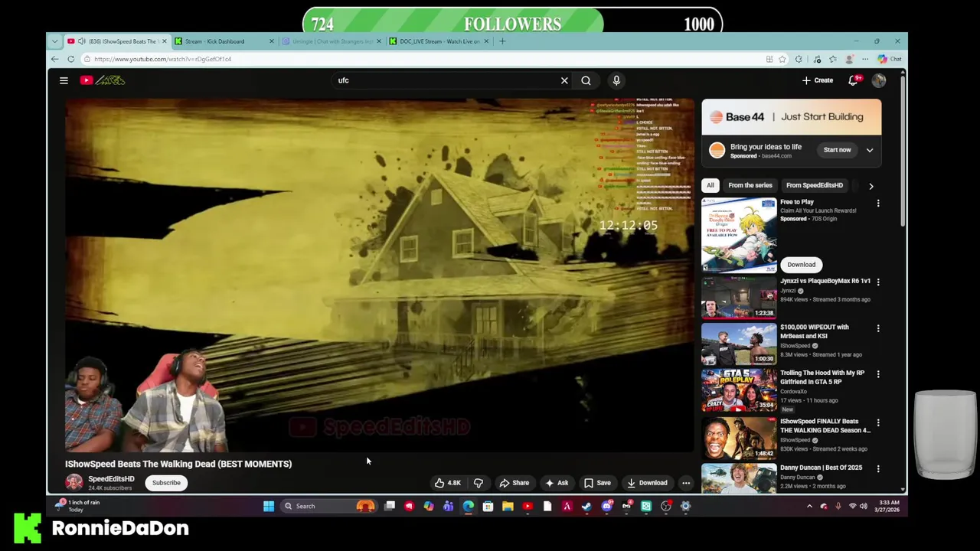Image resolution: width=980 pixels, height=551 pixels.
Task: Open the $100,000 WIPEOUT thumbnail
Action: click(x=739, y=344)
